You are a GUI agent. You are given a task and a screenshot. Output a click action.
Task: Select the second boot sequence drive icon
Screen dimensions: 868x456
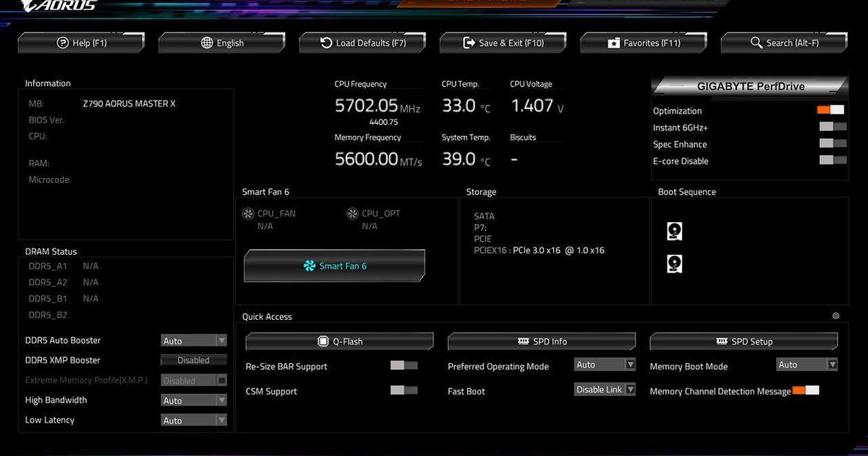674,264
